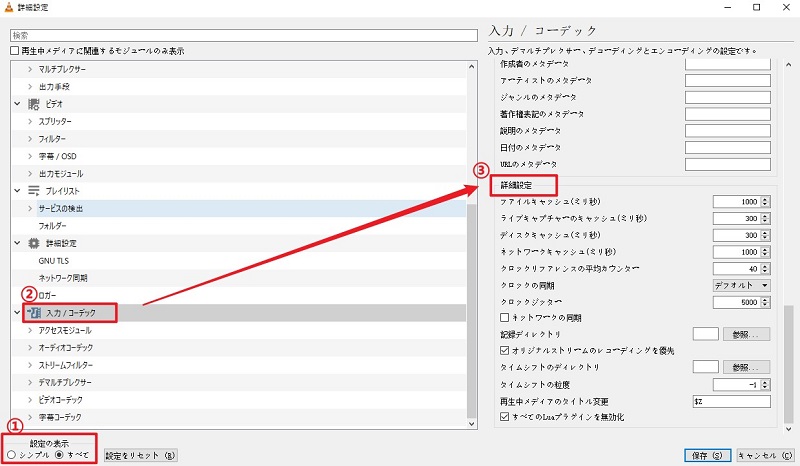The image size is (800, 466).
Task: Expand the 出力モジュール node
Action: (x=30, y=174)
